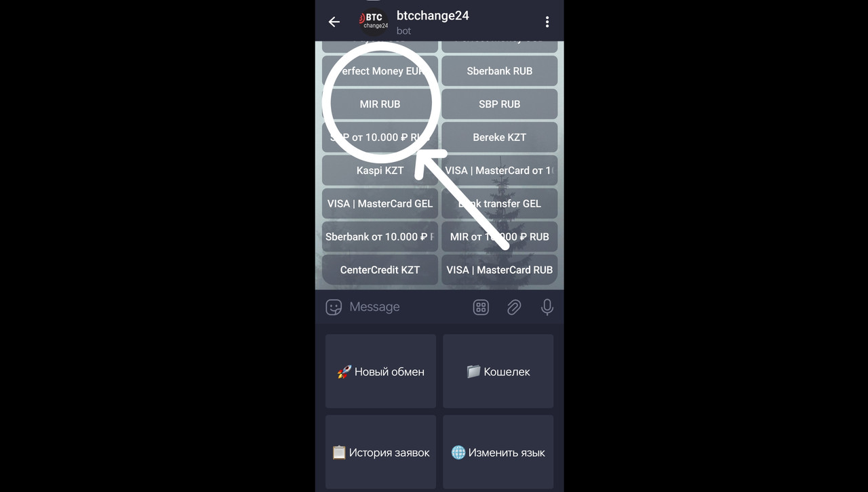
Task: Pick the SBP RUB option
Action: (500, 104)
